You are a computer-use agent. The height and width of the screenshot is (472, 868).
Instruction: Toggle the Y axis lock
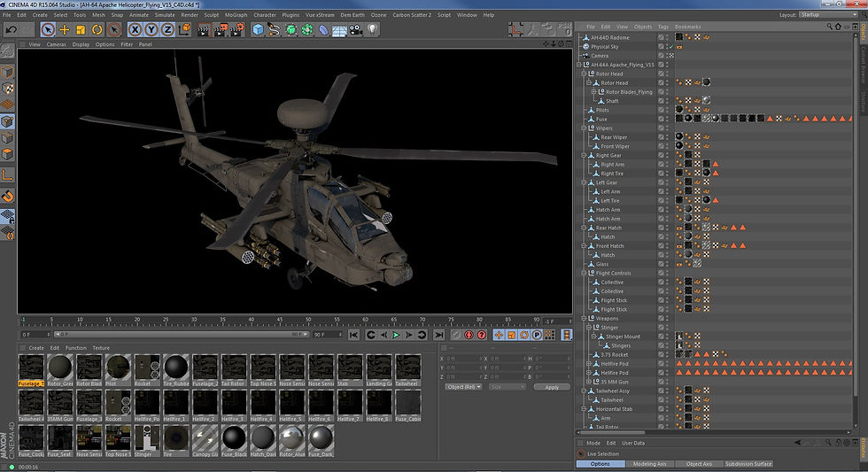(x=151, y=30)
